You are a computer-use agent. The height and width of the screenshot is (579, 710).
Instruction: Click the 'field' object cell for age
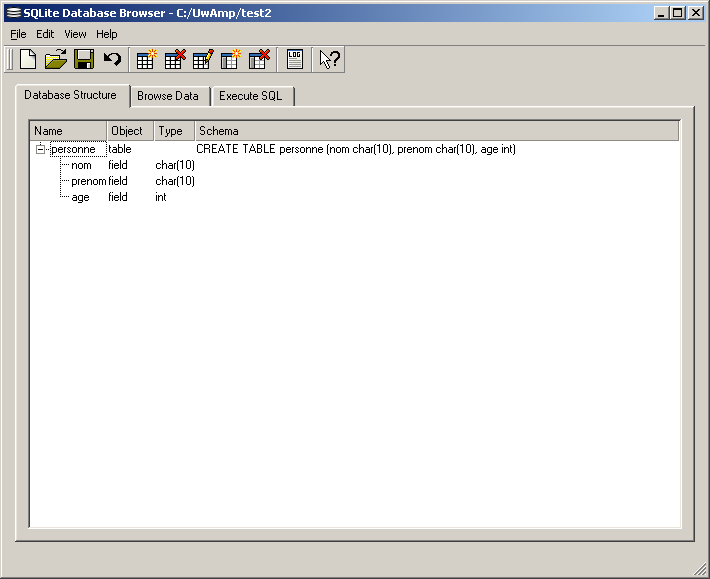pos(118,197)
